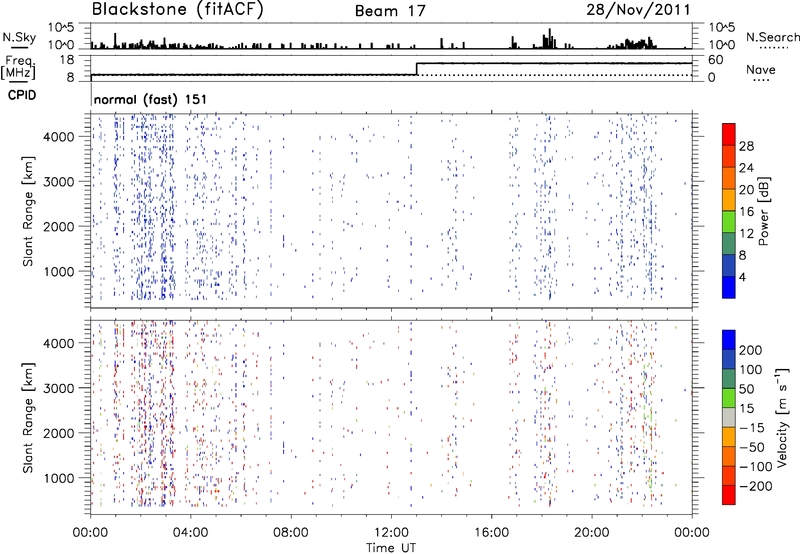Click the upper 'Slant Range [km]' axis label

[28, 211]
